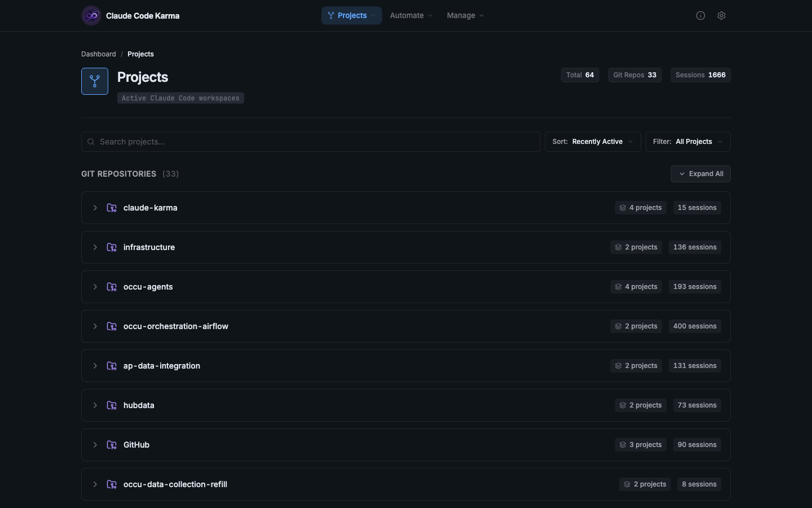Click the Expand All button
812x508 pixels.
[700, 174]
